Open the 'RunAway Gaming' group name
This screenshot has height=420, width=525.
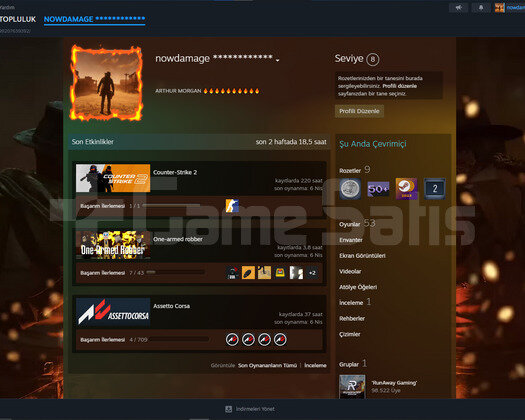point(394,382)
